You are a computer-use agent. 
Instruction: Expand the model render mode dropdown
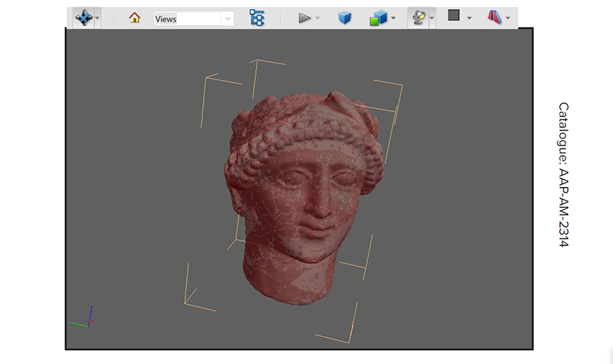(393, 18)
